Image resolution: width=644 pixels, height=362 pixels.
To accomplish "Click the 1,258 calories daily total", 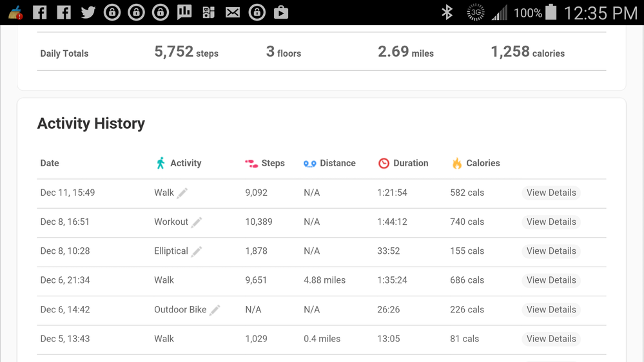I will point(528,52).
